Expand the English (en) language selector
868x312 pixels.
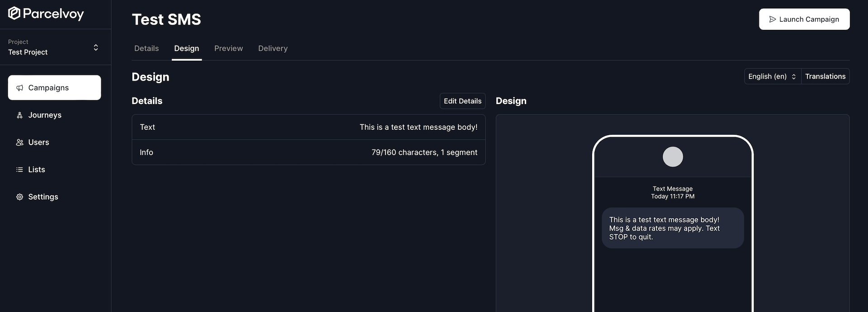[x=772, y=76]
